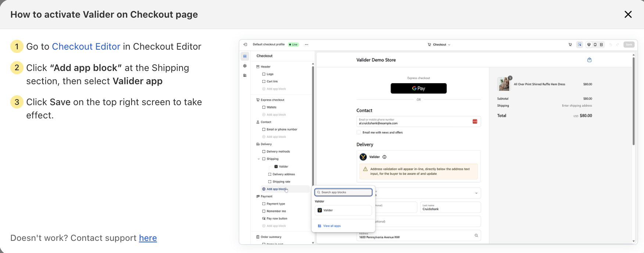Click the Save button in editor toolbar
The height and width of the screenshot is (253, 644).
click(629, 44)
